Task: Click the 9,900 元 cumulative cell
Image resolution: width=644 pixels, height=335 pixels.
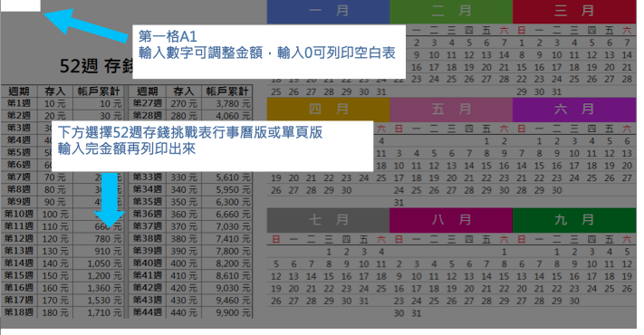Action: point(226,313)
